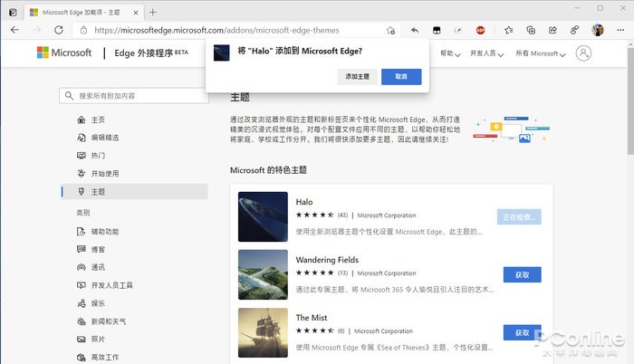634x364 pixels.
Task: Click the browser back arrow
Action: (15, 30)
